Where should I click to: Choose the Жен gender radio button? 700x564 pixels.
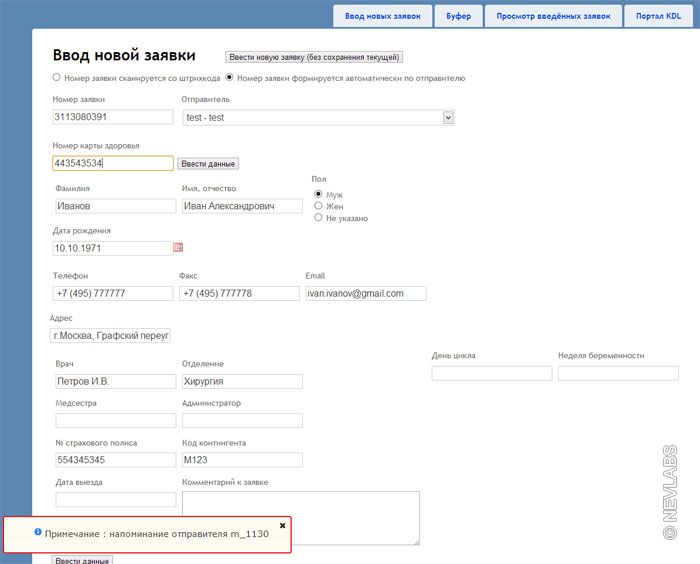pyautogui.click(x=318, y=206)
